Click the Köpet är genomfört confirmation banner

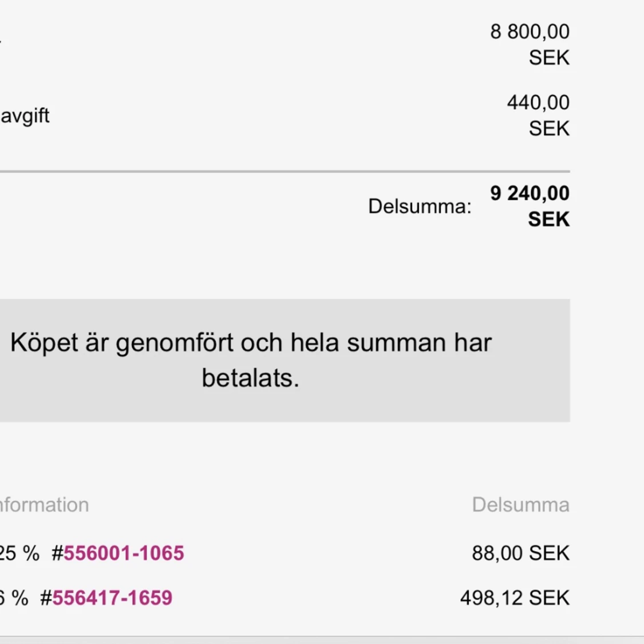(285, 361)
